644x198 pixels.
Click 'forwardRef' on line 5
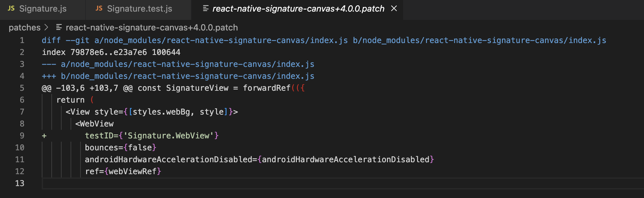267,88
